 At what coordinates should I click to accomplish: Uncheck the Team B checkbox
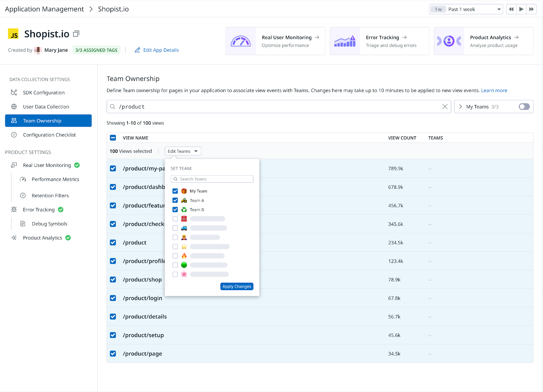click(x=175, y=210)
